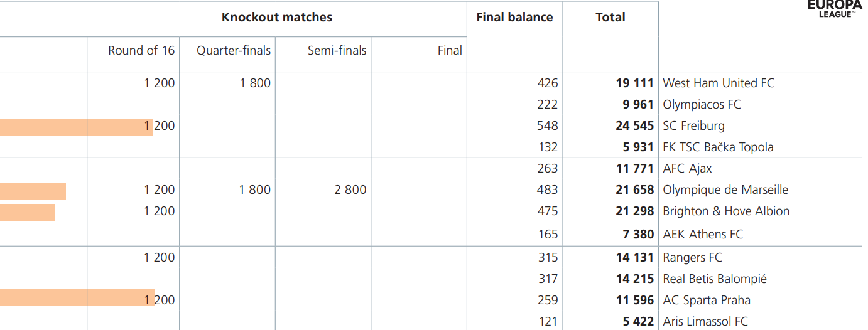Select the SC Freiburg total 24 545
The width and height of the screenshot is (868, 330).
[x=634, y=125]
